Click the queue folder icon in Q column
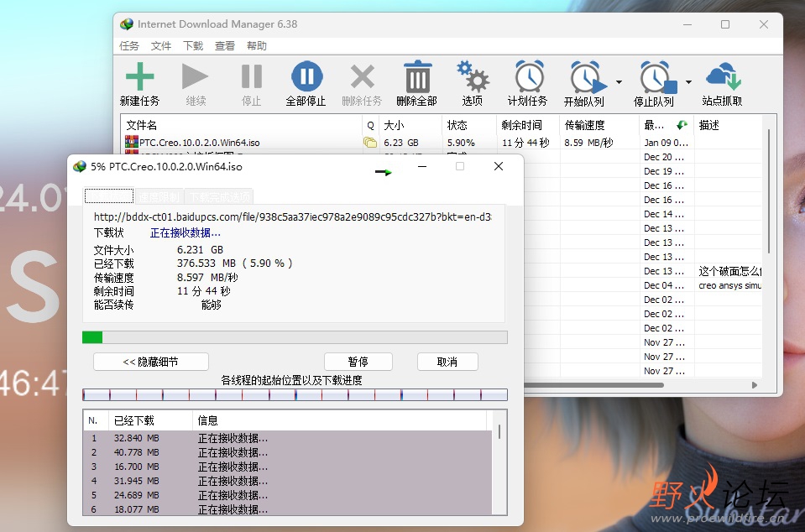 coord(369,142)
